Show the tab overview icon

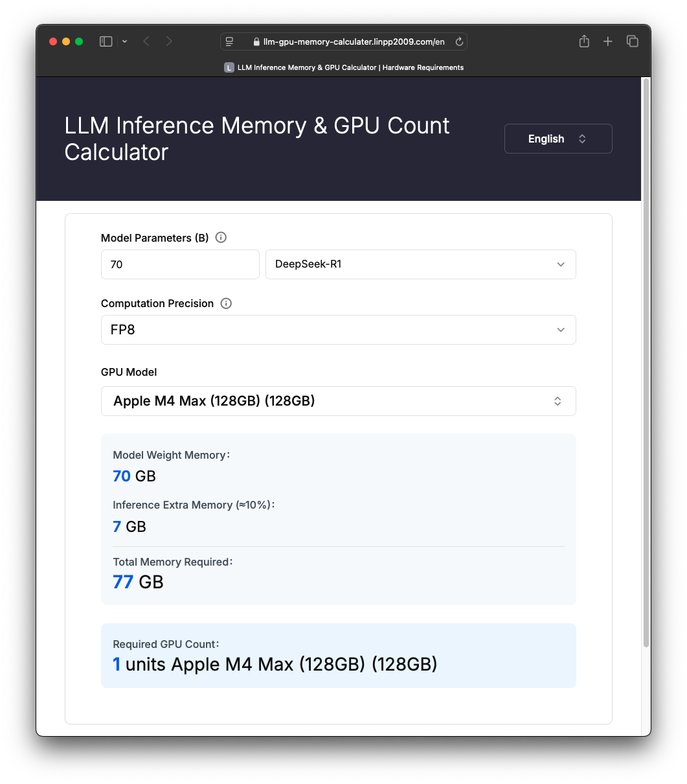pos(633,41)
